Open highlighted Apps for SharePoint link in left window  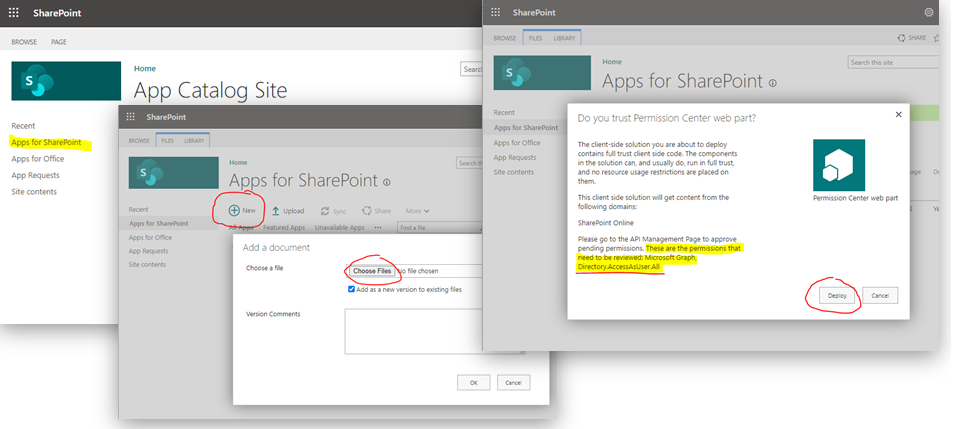(46, 142)
